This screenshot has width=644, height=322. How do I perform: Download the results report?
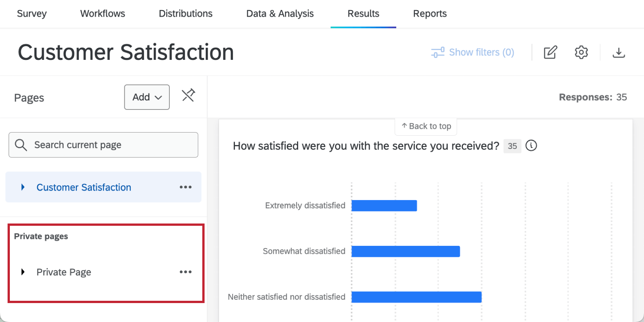click(x=619, y=52)
